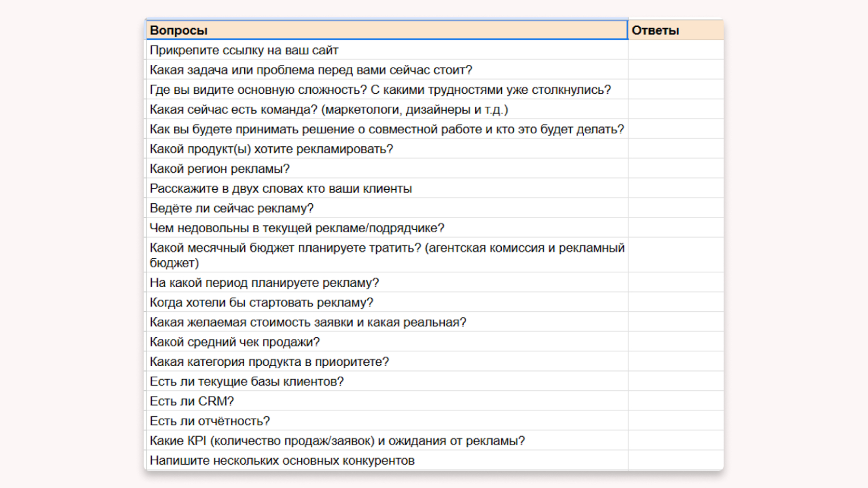This screenshot has height=488, width=868.
Task: Click the answer cell beside 'Какой регион рекламы?'
Action: [675, 169]
